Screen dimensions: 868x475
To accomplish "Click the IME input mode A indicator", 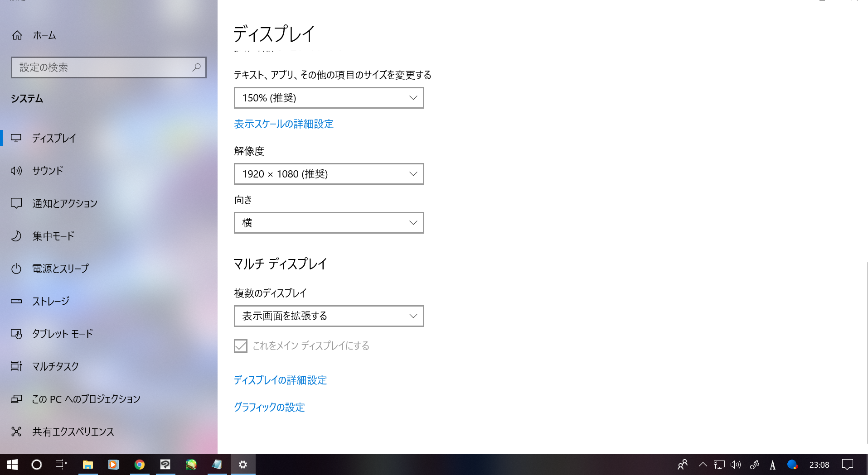I will pos(773,465).
